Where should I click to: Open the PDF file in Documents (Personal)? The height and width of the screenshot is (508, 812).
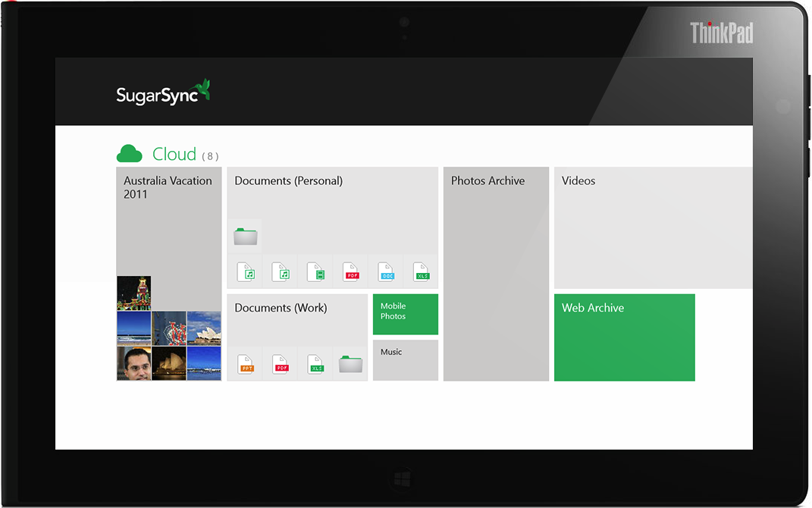pos(351,271)
